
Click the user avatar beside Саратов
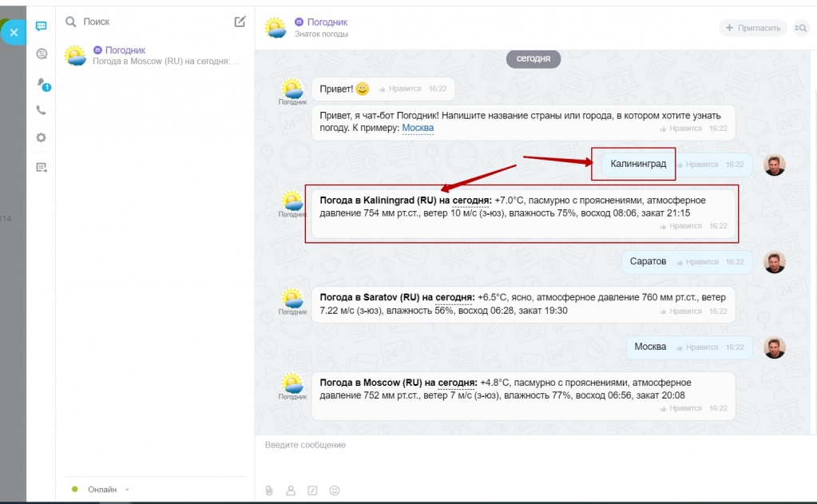[775, 262]
